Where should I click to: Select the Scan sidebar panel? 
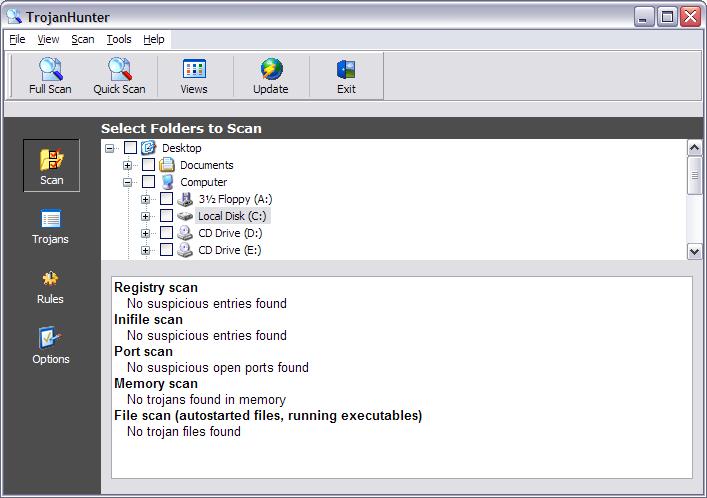[51, 166]
